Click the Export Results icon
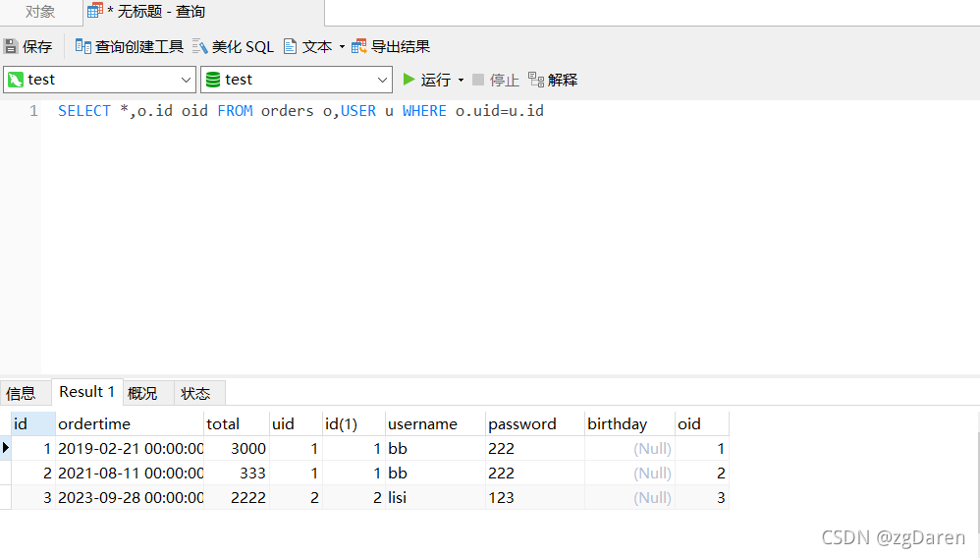Image resolution: width=980 pixels, height=558 pixels. click(358, 46)
